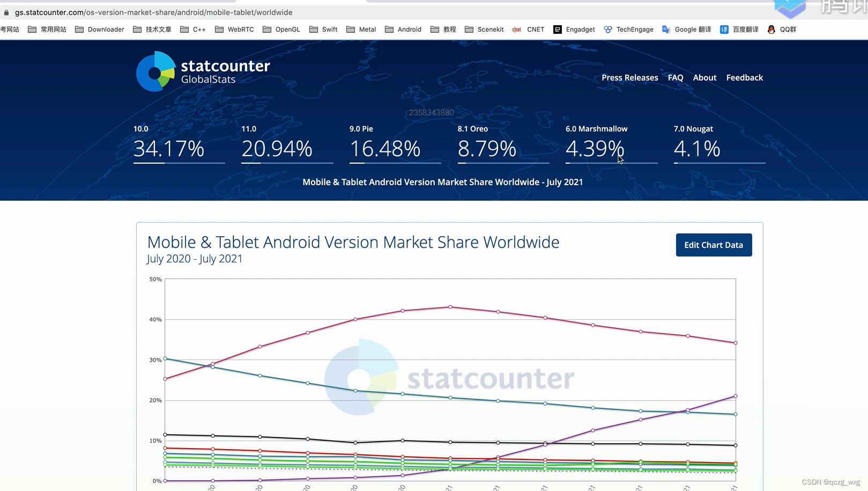The width and height of the screenshot is (868, 491).
Task: Open the Android bookmark folder
Action: pyautogui.click(x=403, y=30)
